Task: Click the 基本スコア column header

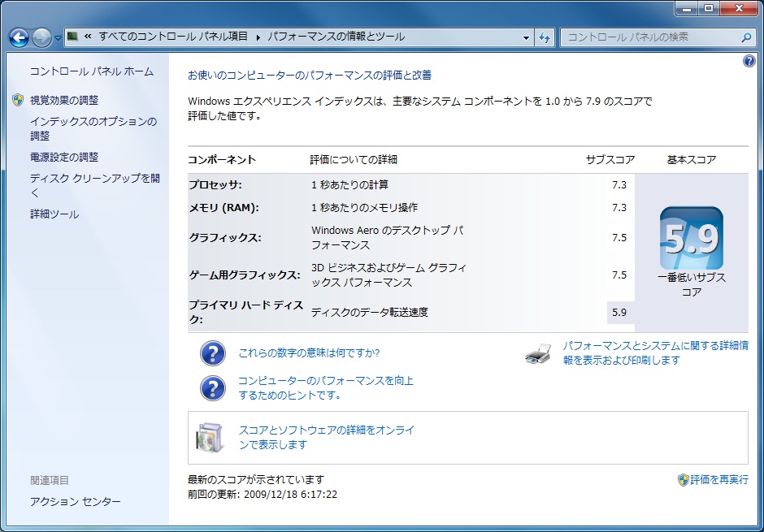Action: [692, 160]
